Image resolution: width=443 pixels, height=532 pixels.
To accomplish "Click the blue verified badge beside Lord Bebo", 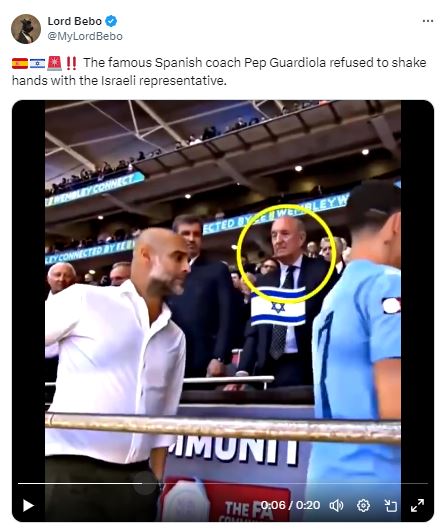I will click(x=111, y=21).
